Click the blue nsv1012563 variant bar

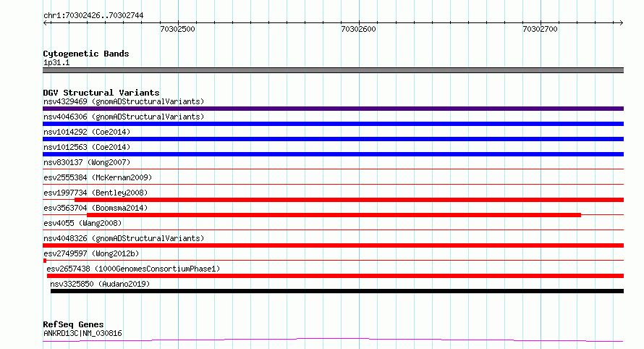pyautogui.click(x=333, y=154)
